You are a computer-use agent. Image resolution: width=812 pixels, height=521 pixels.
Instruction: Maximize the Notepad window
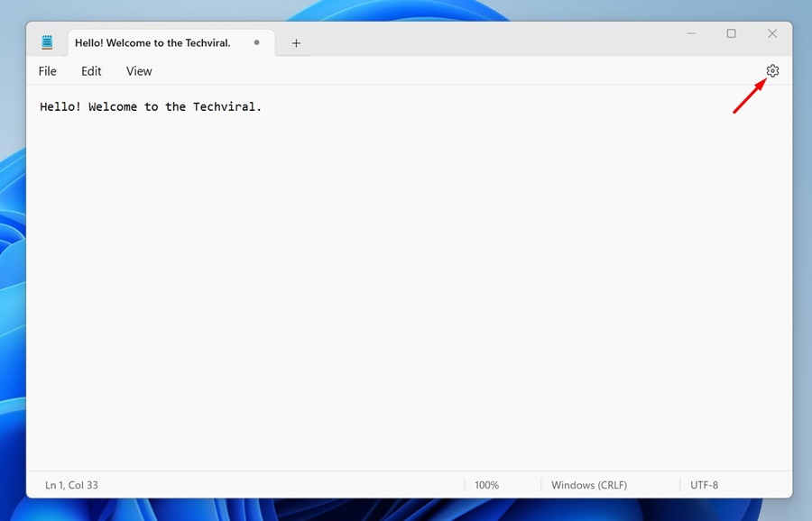tap(731, 33)
